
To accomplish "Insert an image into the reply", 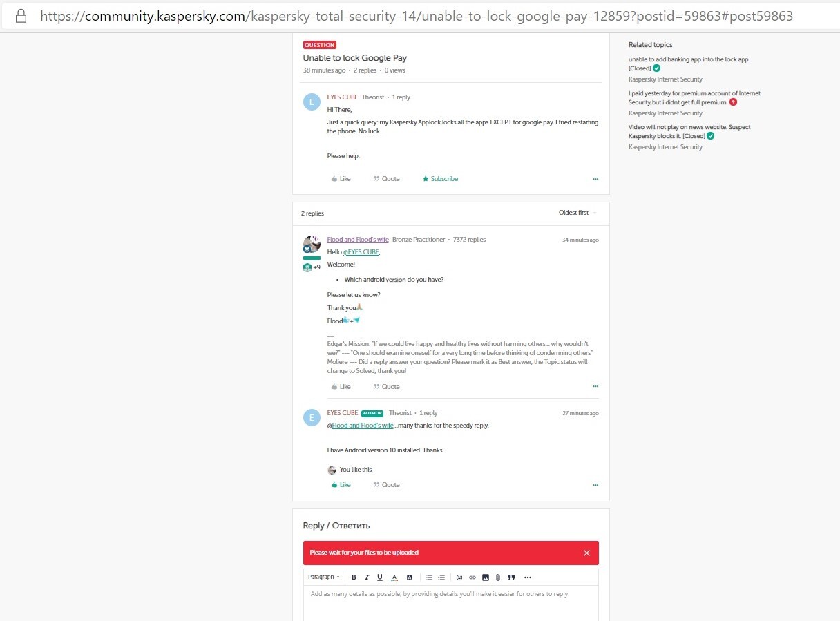I will tap(486, 577).
